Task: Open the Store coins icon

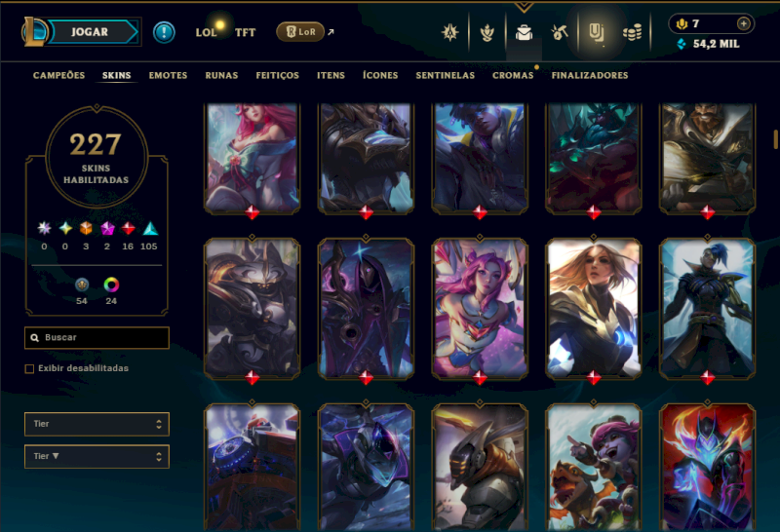Action: tap(632, 33)
